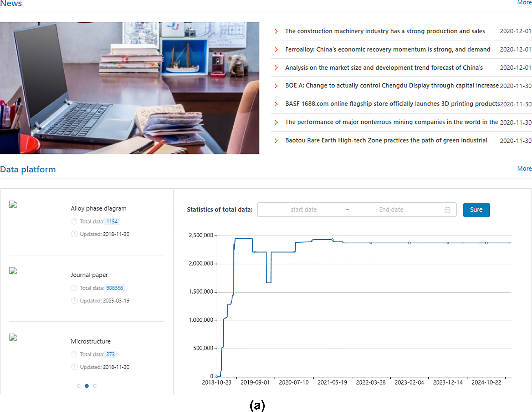Open the End date picker field
The height and width of the screenshot is (412, 532).
pyautogui.click(x=391, y=210)
